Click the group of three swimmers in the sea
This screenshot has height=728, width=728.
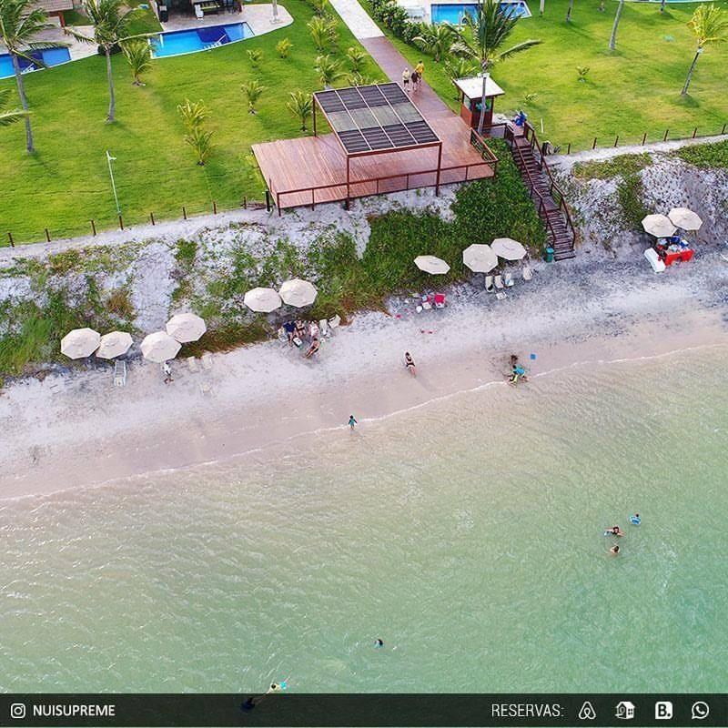[622, 533]
